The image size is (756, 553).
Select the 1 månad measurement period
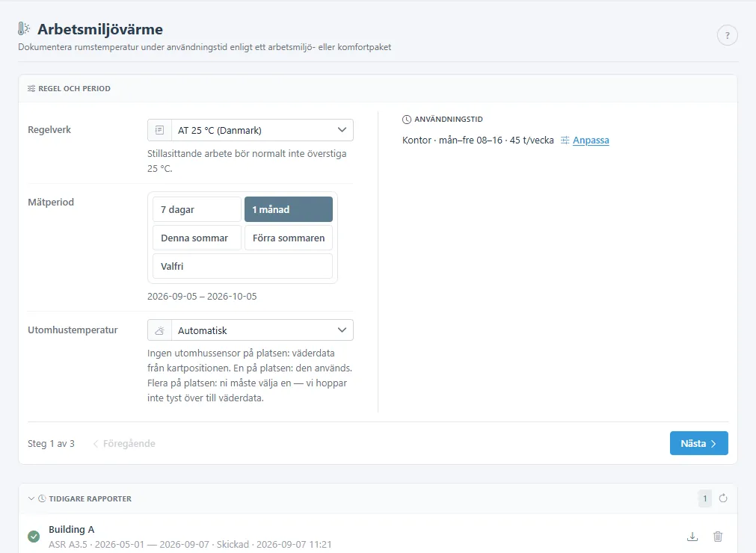pos(289,209)
